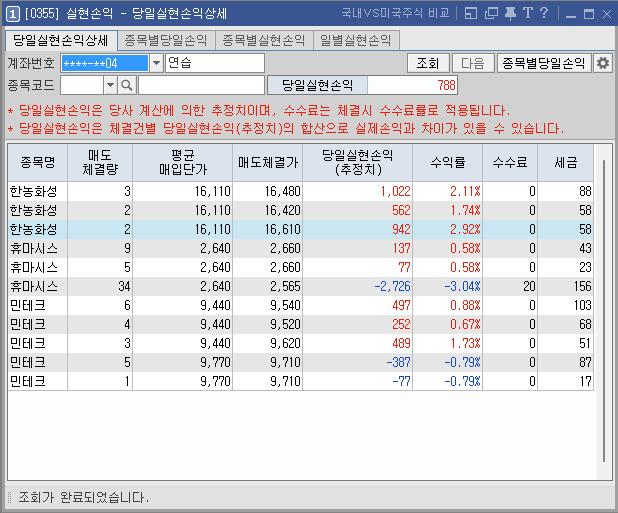Open help with the question mark icon
Viewport: 618px width, 513px height.
coord(544,14)
